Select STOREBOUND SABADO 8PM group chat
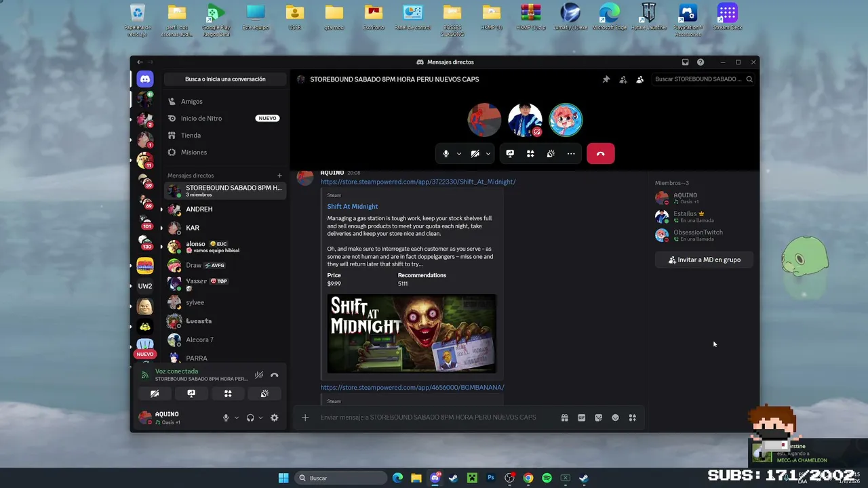This screenshot has width=868, height=488. 224,190
